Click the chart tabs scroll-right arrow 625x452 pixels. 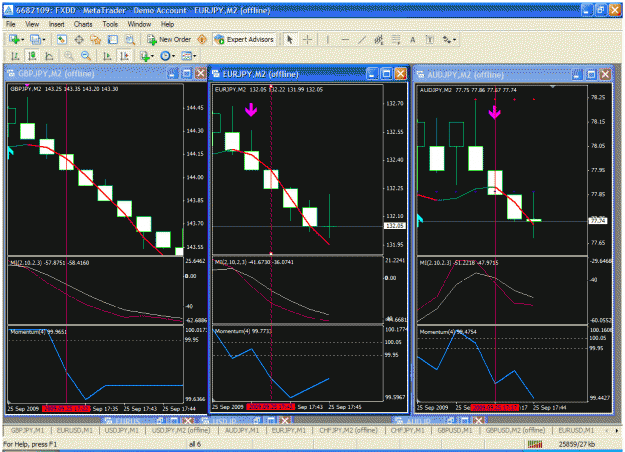pyautogui.click(x=617, y=430)
